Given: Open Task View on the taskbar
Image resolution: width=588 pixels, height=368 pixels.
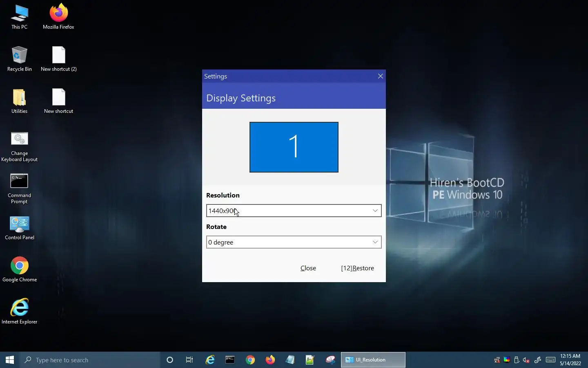Looking at the screenshot, I should tap(189, 360).
